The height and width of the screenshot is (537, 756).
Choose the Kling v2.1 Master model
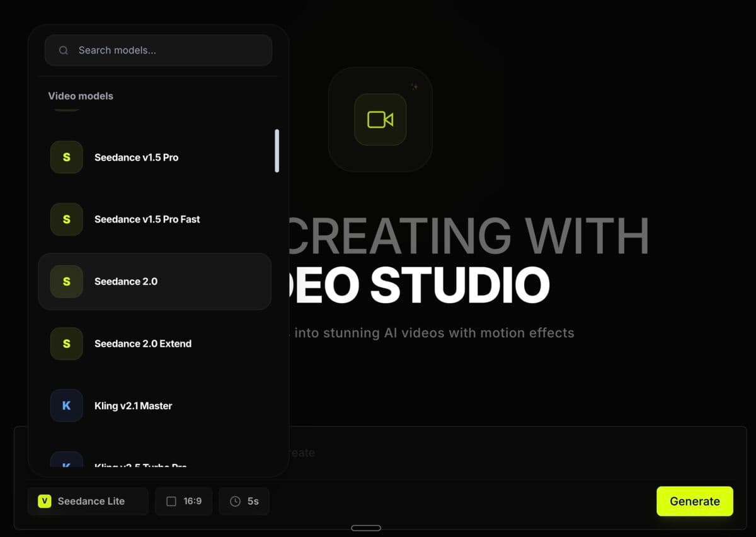pyautogui.click(x=154, y=406)
